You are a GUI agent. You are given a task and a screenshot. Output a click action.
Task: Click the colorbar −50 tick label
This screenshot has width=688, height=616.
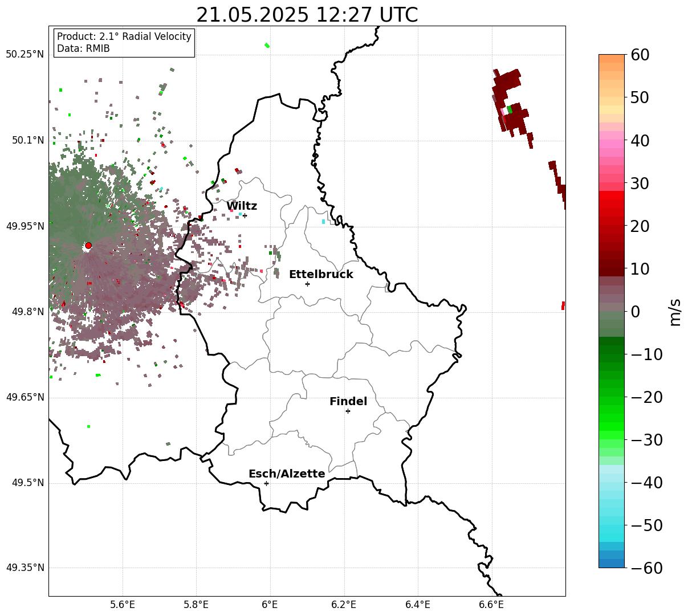pos(646,525)
